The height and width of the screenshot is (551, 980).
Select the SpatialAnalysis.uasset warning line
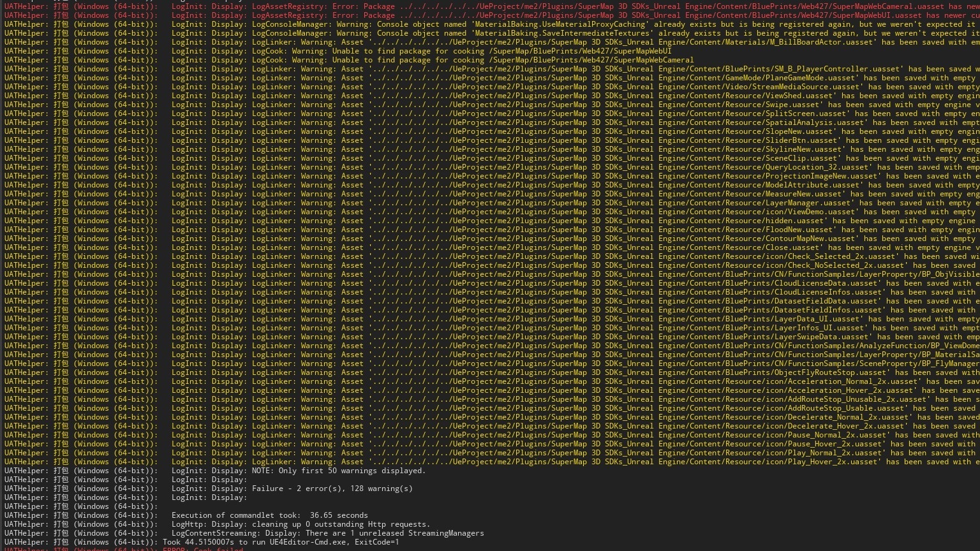pos(492,122)
